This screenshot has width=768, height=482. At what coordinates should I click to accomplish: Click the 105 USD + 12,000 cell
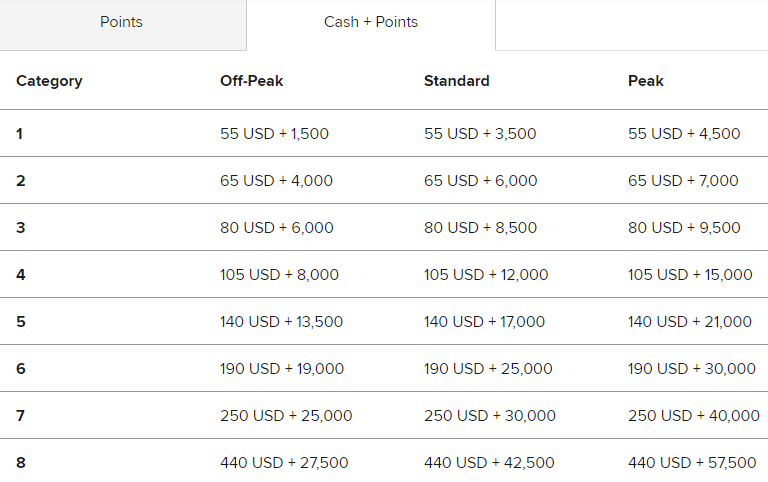point(486,275)
